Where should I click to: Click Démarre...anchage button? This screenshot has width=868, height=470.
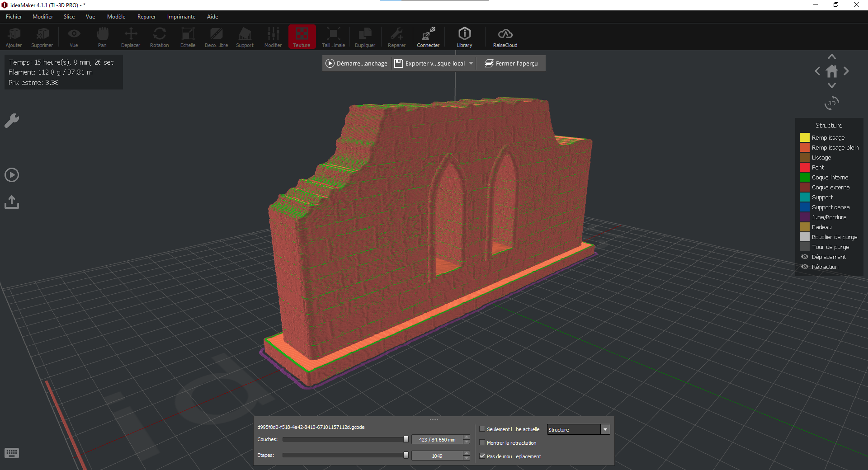tap(357, 63)
